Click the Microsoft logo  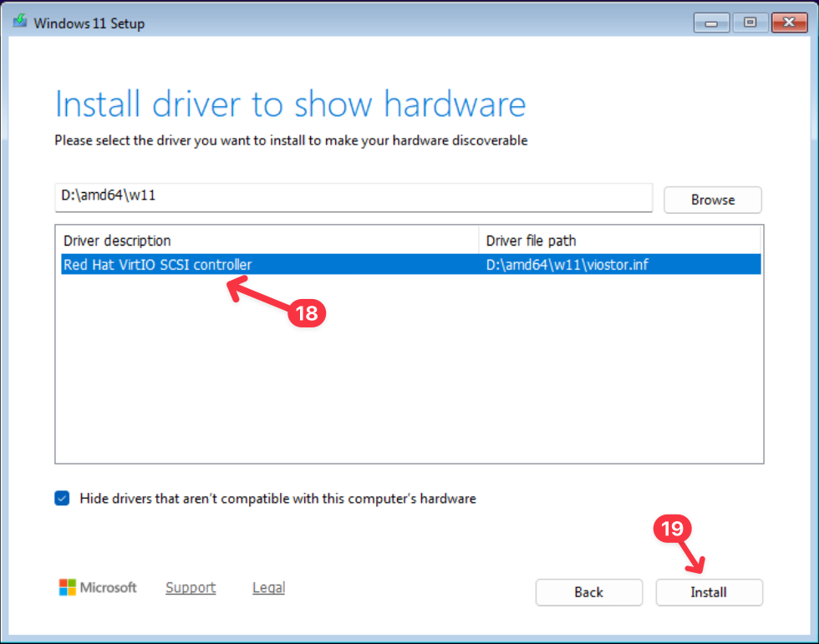pos(68,588)
